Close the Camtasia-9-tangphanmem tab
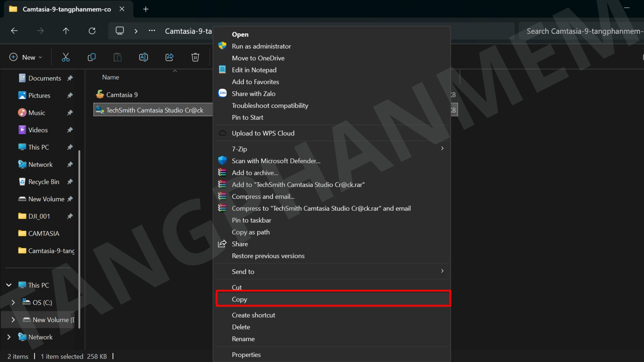Screen dimensions: 644x362 122,9
